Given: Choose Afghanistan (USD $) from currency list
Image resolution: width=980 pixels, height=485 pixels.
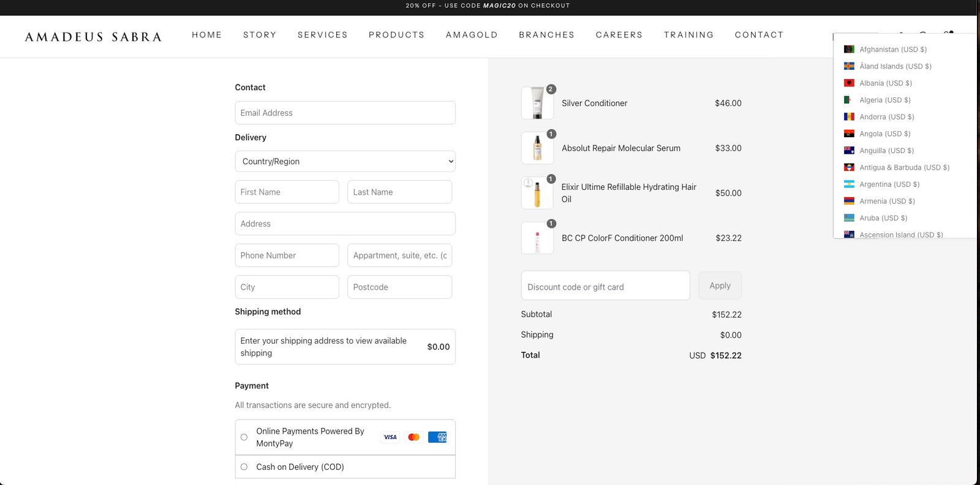Looking at the screenshot, I should coord(892,50).
